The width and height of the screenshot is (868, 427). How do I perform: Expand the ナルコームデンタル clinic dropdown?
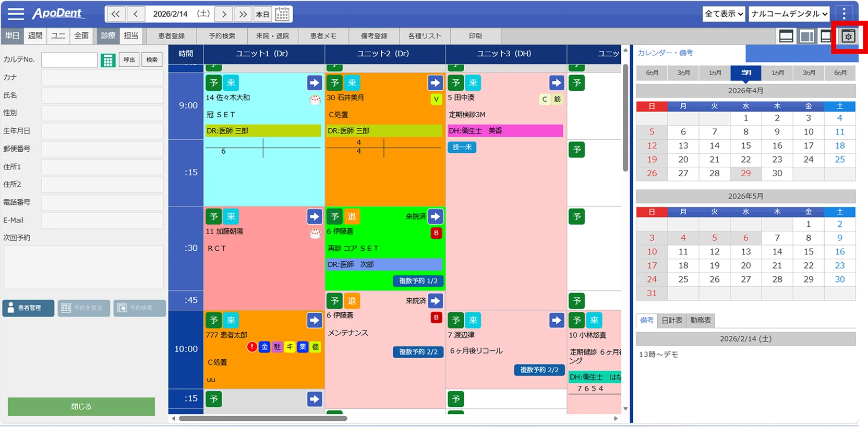[x=789, y=14]
